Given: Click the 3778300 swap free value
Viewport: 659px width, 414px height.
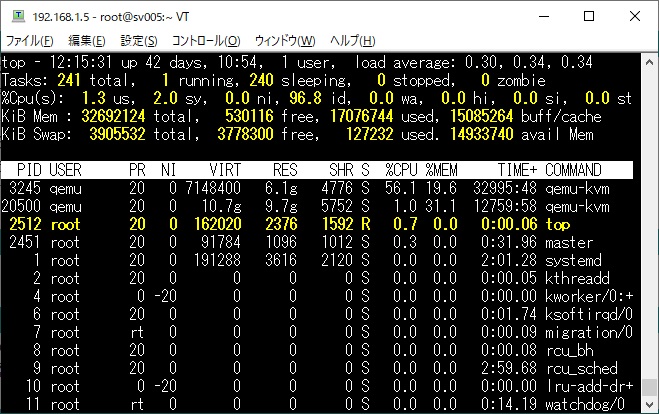Looking at the screenshot, I should [245, 134].
